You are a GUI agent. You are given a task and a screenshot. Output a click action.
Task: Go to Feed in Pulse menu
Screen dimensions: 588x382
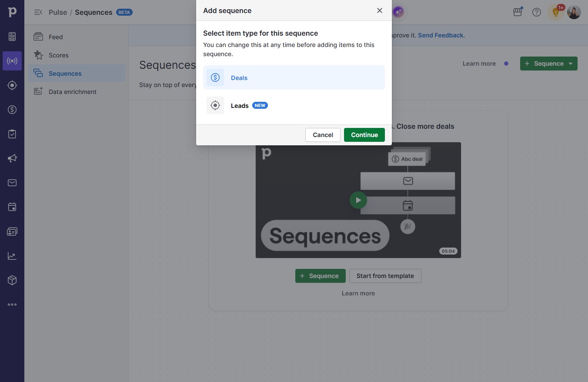pyautogui.click(x=77, y=37)
